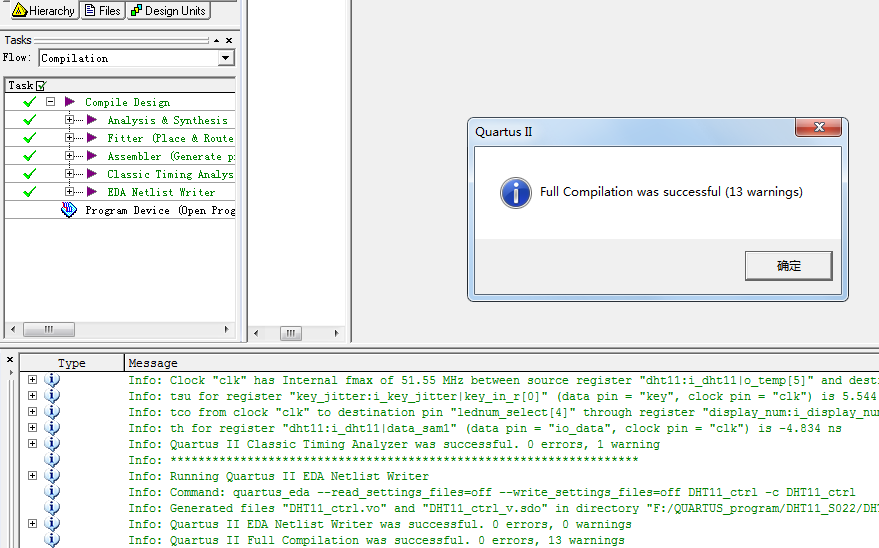
Task: Expand the EDA Netlist Writer was successful message
Action: click(33, 523)
